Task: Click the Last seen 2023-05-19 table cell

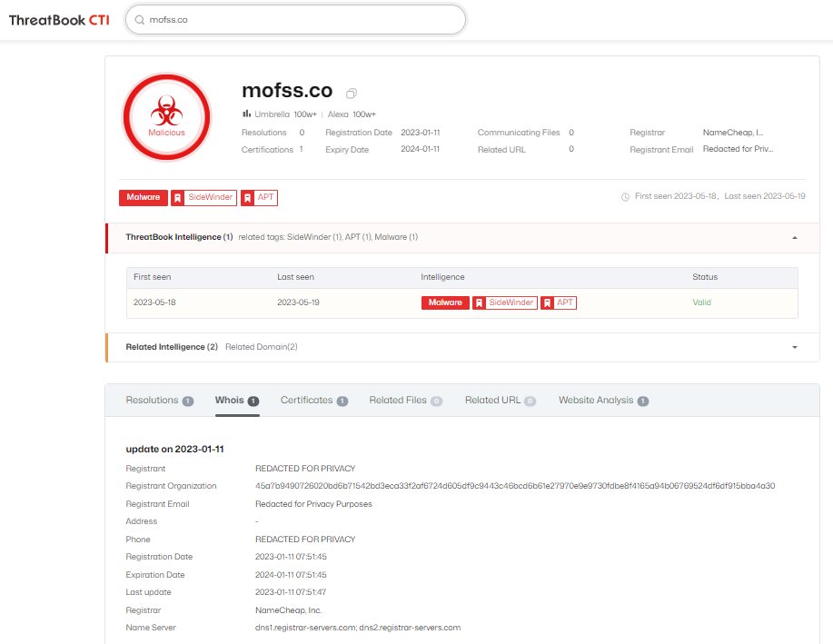Action: tap(298, 302)
